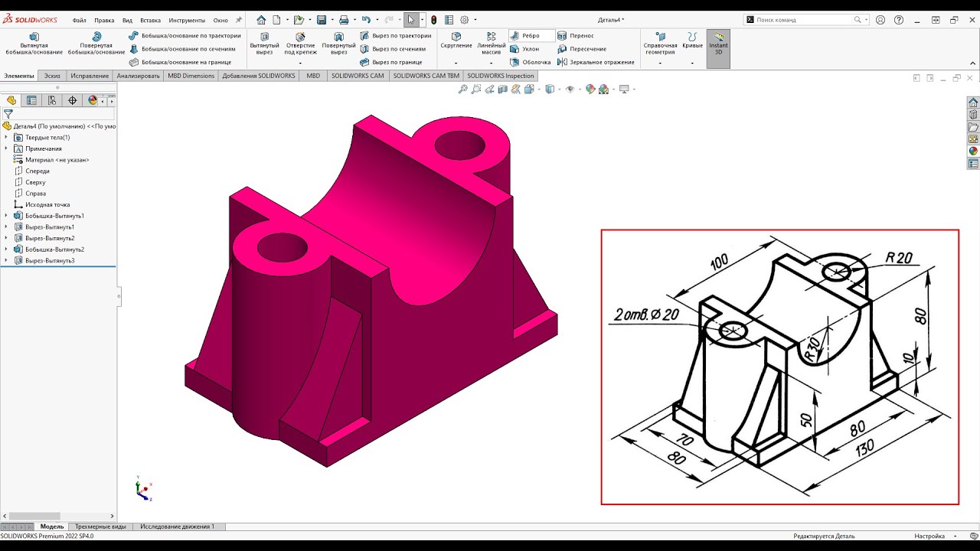The height and width of the screenshot is (551, 980).
Task: Click the Бобышка/основание по сечениям loft tool
Action: coord(183,49)
